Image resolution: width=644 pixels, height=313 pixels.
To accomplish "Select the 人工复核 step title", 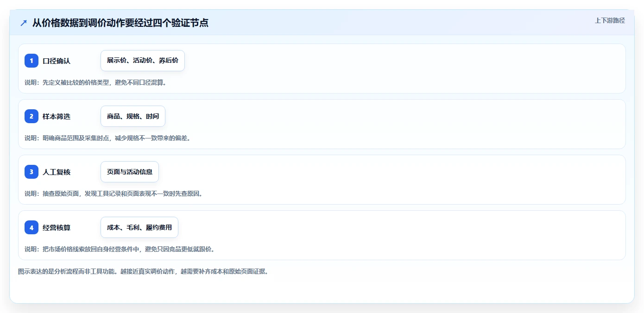I will click(x=57, y=172).
